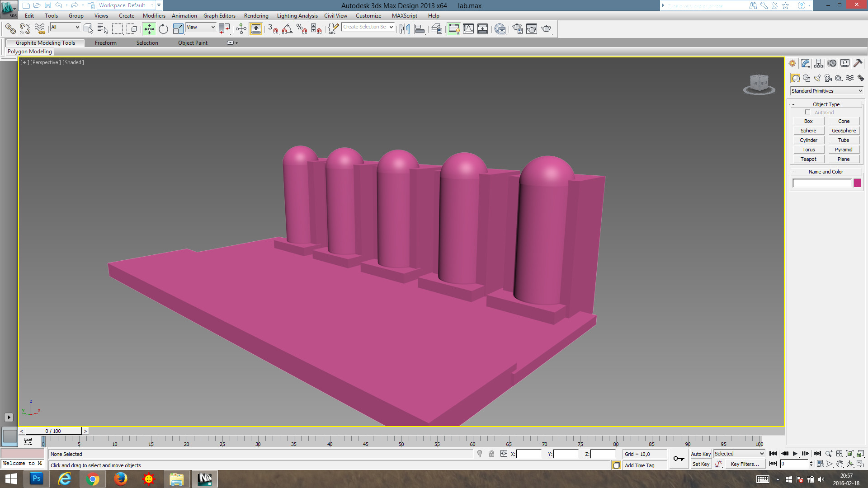Select the Shapes category icon
868x488 pixels.
[807, 78]
